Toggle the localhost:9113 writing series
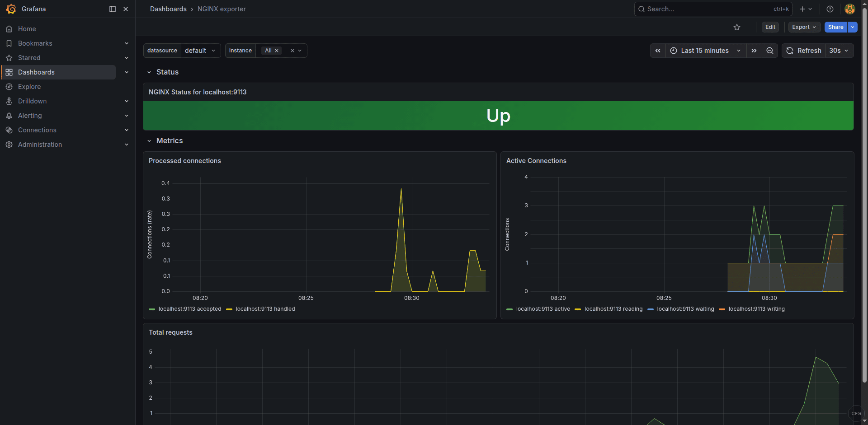 click(757, 309)
